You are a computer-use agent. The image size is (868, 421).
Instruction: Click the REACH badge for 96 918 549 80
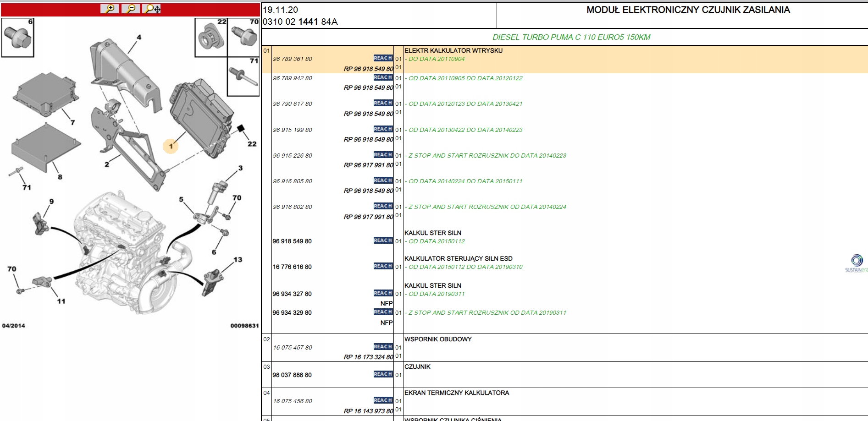(x=383, y=241)
